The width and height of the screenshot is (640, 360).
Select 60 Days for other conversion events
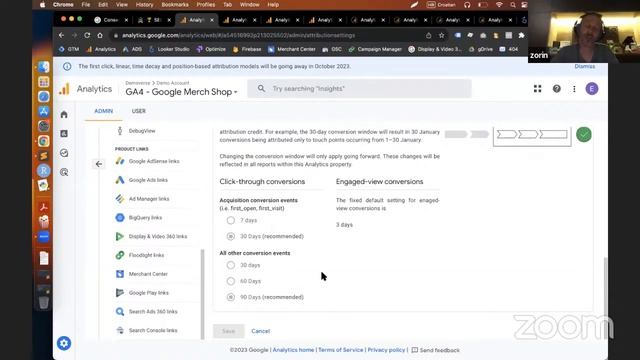point(231,281)
